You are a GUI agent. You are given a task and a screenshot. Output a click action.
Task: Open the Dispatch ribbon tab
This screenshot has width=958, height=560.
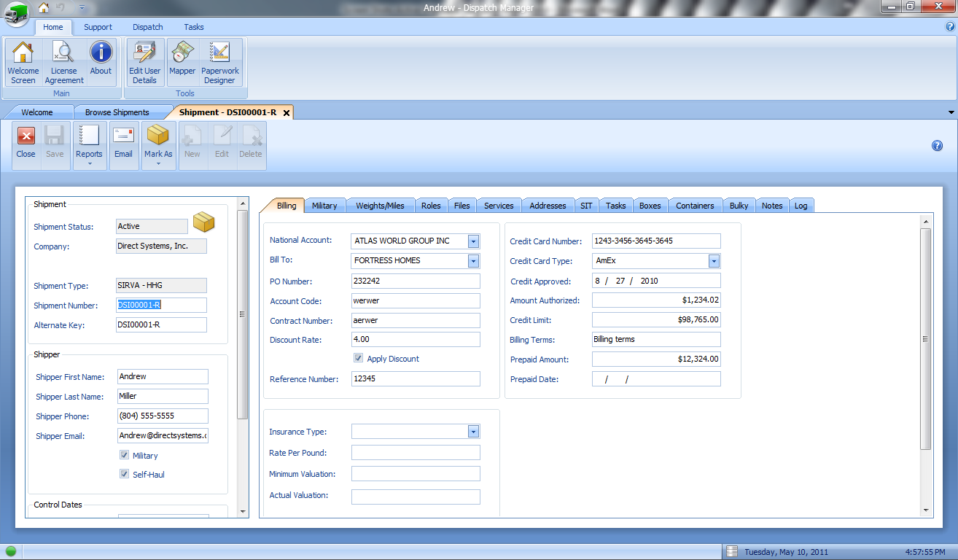147,27
